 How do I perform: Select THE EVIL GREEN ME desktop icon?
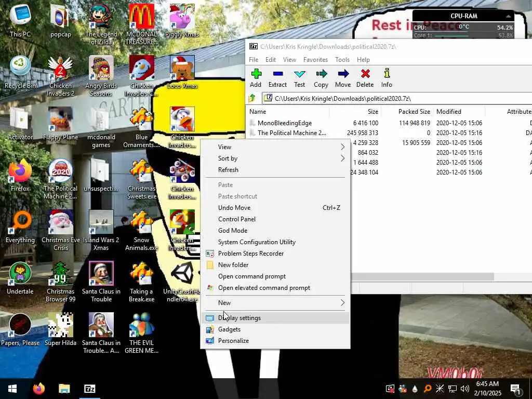pos(141,333)
